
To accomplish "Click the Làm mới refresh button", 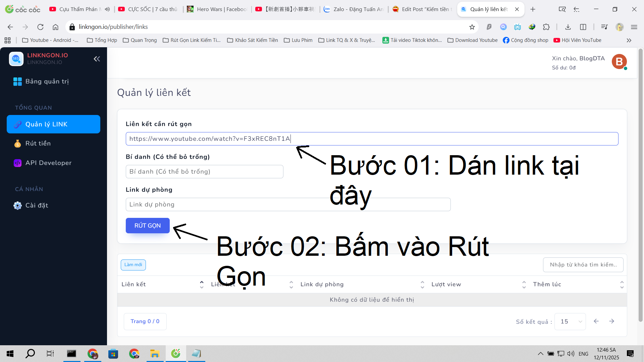I will tap(133, 265).
